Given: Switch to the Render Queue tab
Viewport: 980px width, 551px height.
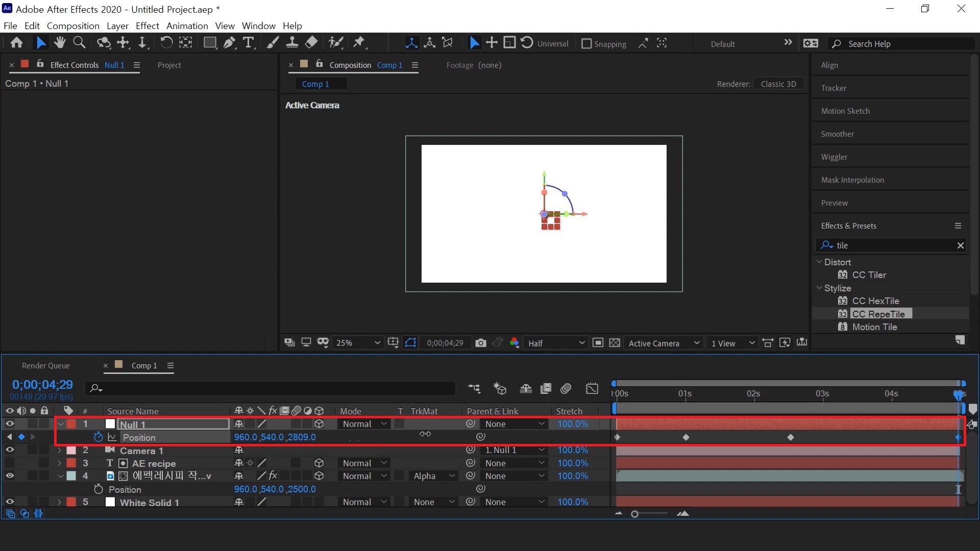Looking at the screenshot, I should [45, 366].
